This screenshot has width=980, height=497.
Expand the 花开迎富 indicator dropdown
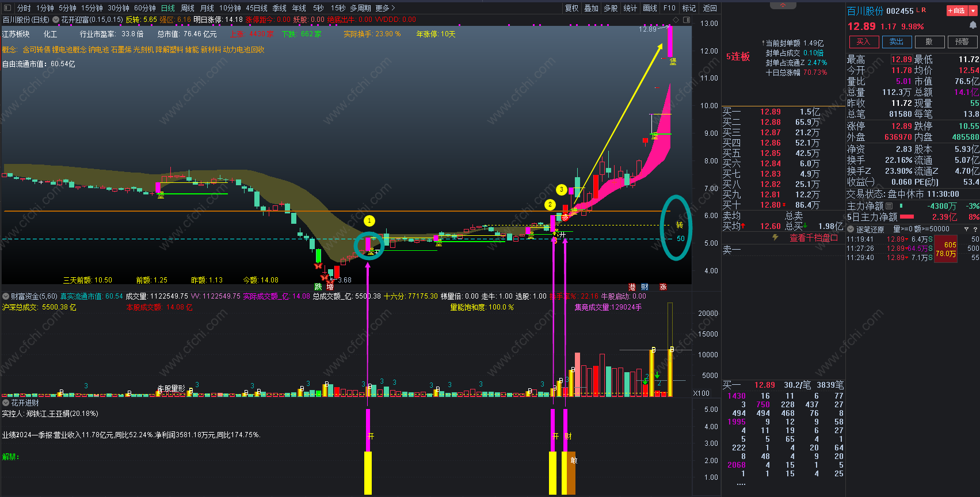pos(56,20)
